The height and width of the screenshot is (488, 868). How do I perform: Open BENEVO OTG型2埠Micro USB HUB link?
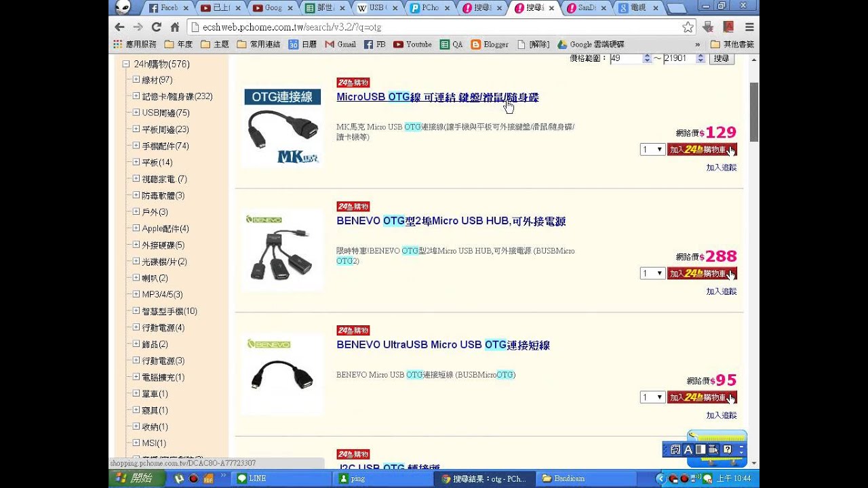pyautogui.click(x=451, y=221)
